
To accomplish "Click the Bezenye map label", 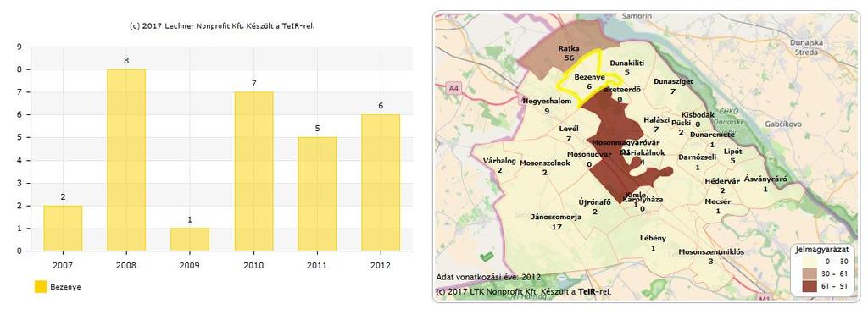I will [590, 77].
